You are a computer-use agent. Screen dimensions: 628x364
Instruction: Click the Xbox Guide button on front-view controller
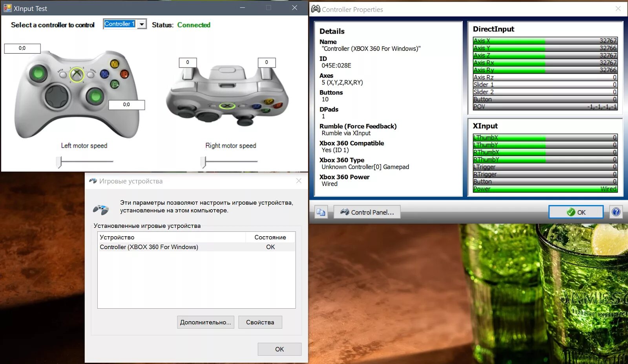77,75
